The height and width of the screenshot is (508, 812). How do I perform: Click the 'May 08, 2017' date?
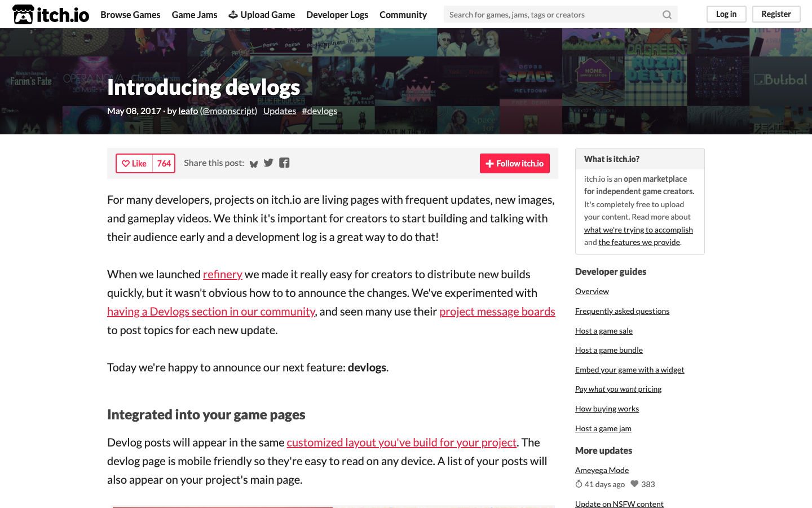134,111
